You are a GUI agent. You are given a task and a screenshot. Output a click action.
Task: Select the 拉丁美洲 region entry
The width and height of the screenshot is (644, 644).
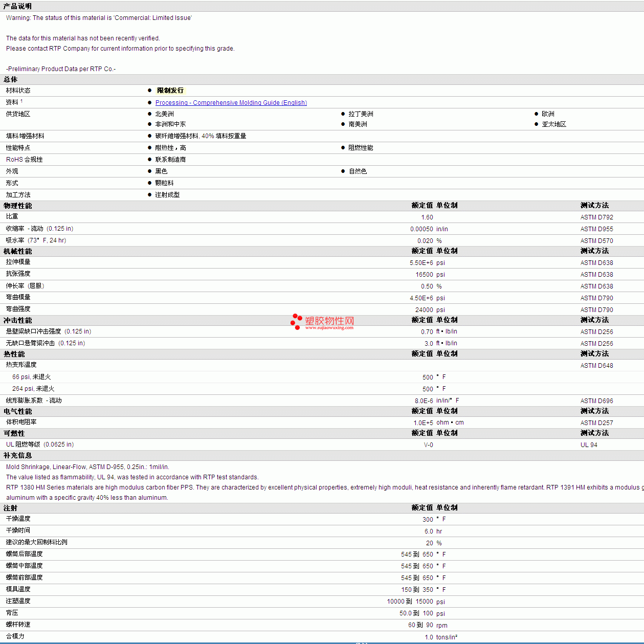361,114
